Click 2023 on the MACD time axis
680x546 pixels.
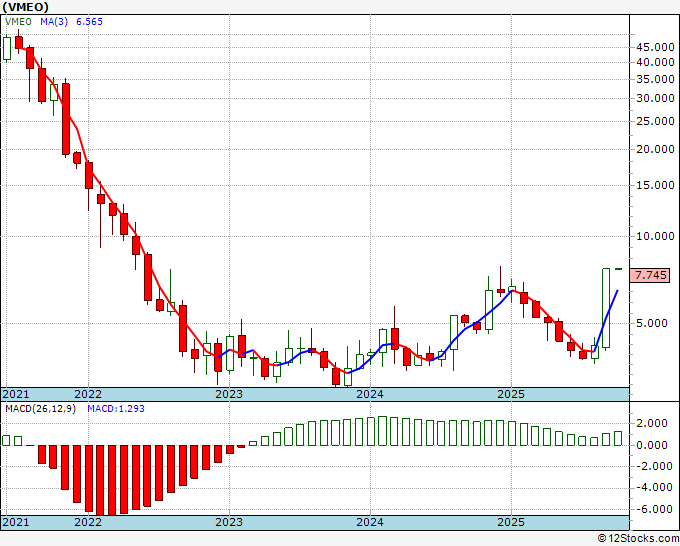point(229,522)
